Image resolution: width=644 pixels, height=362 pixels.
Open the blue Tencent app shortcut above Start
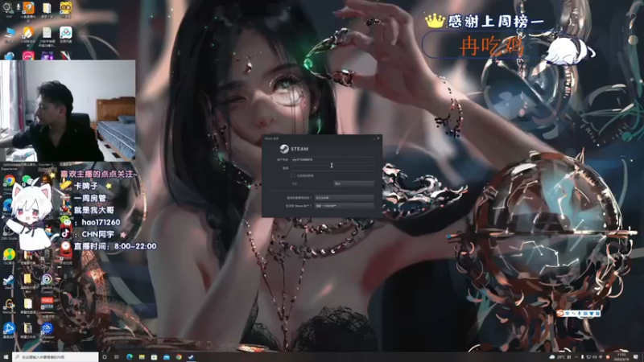click(9, 329)
